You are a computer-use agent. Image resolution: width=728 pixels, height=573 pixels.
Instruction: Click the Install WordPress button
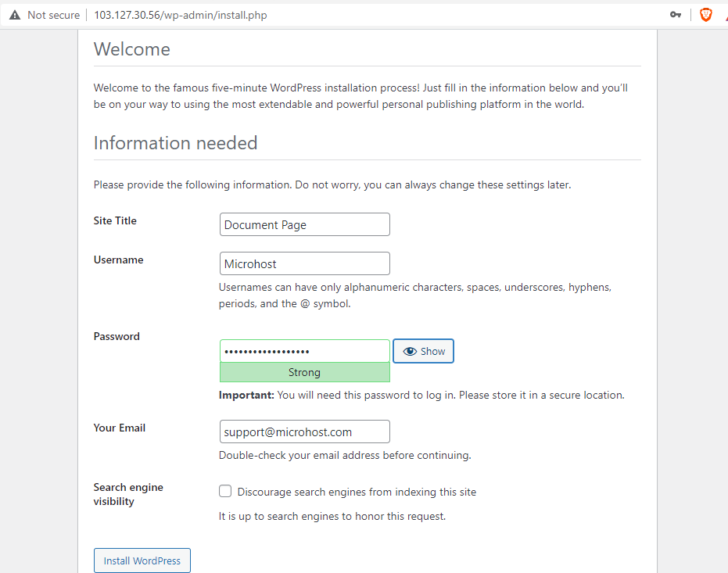click(x=142, y=560)
